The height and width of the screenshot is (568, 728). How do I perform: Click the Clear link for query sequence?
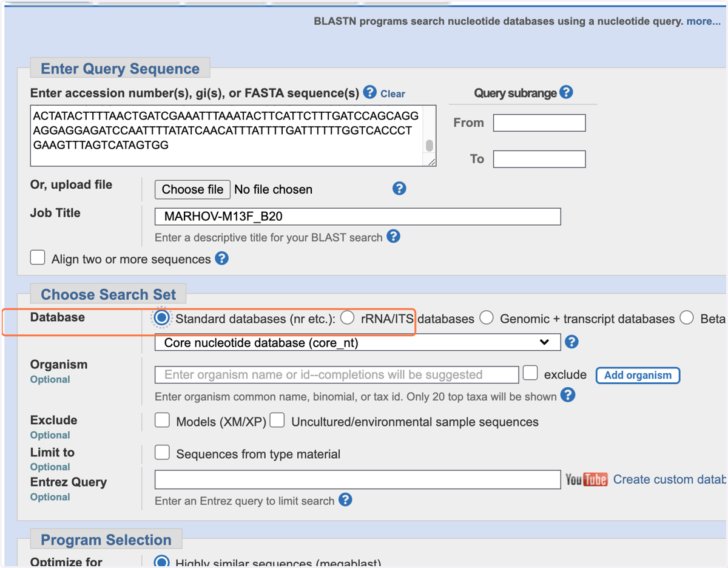pyautogui.click(x=393, y=93)
